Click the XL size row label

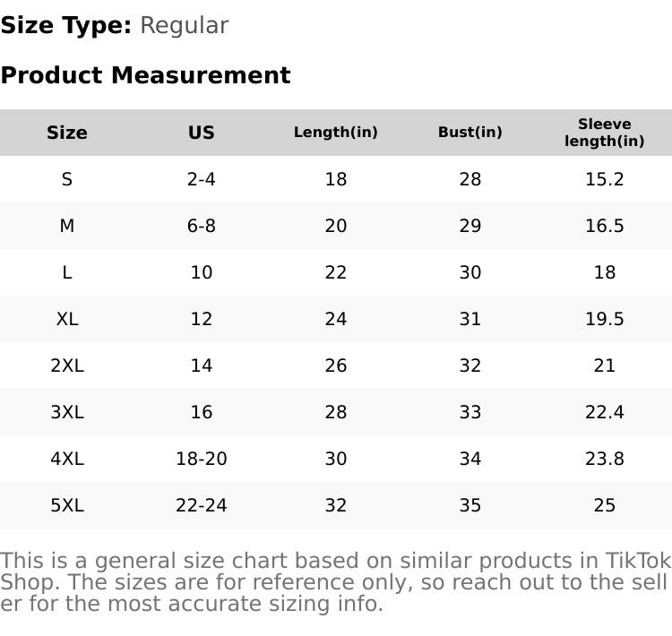67,319
